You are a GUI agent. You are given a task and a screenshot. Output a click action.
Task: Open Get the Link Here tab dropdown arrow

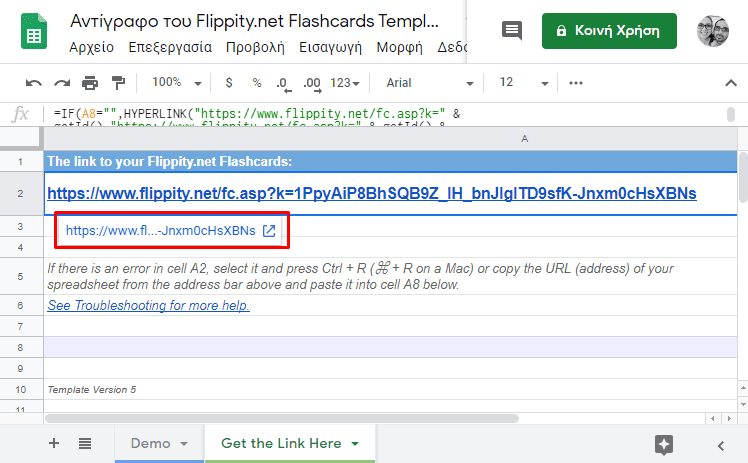tap(355, 444)
